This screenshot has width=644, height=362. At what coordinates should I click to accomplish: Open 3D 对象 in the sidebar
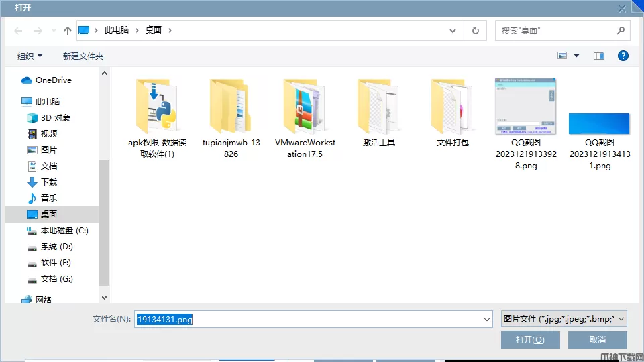[48, 118]
